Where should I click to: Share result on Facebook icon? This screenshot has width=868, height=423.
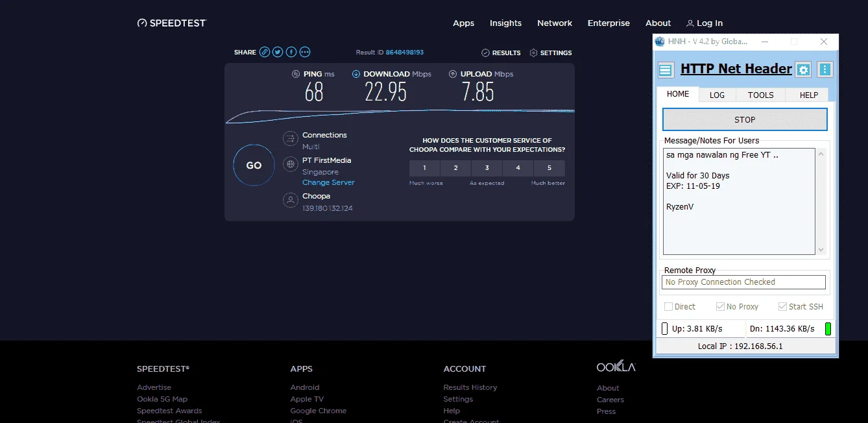point(291,53)
